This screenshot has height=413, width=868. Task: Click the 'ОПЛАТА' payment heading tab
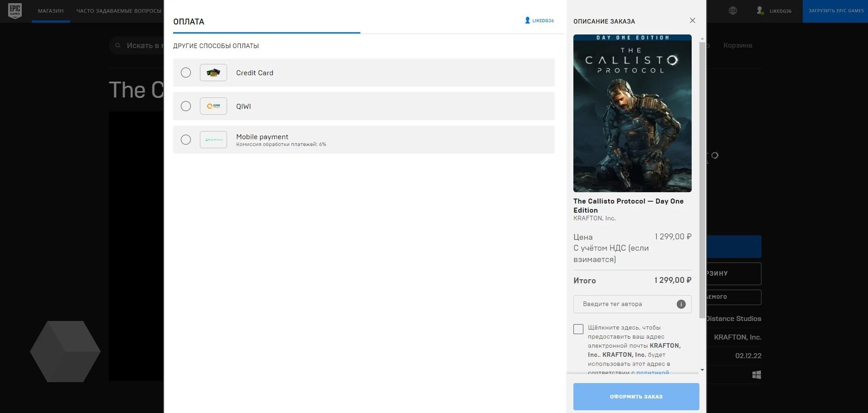(x=189, y=22)
